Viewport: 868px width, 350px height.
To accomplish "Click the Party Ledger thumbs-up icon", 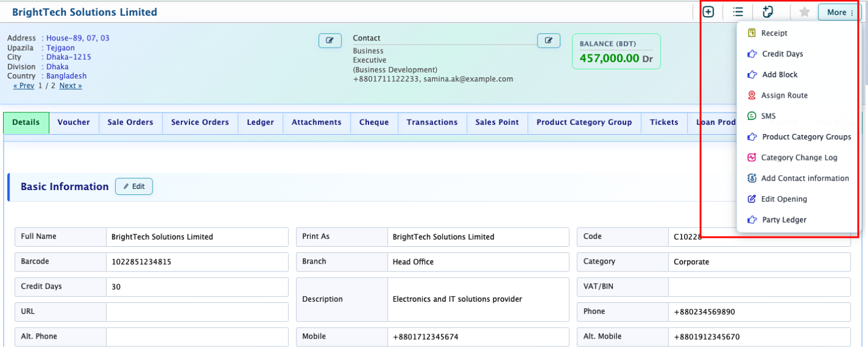I will point(752,220).
